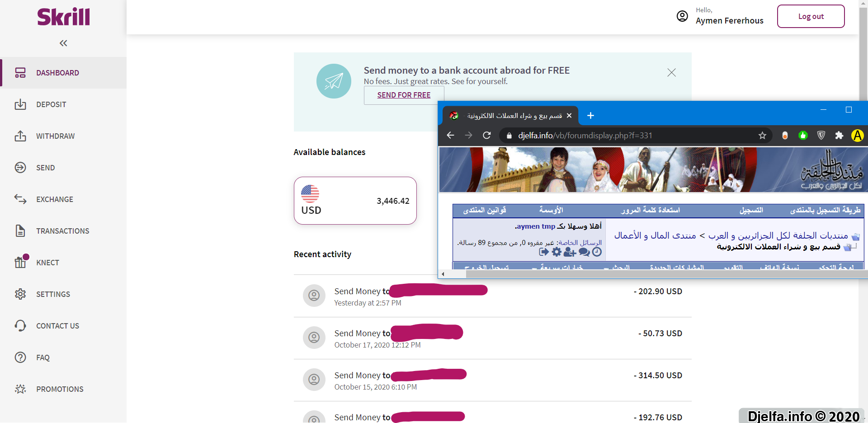Viewport: 868px width, 423px height.
Task: Open PROMOTIONS menu label
Action: [60, 389]
